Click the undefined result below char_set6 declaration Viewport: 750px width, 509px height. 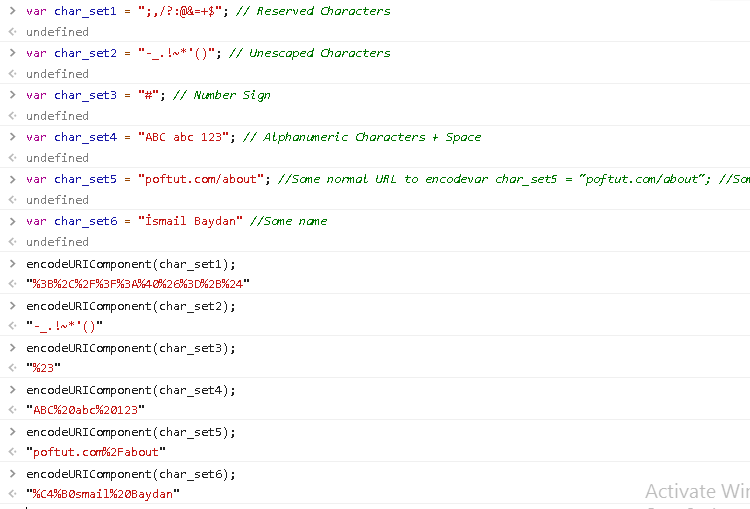[57, 242]
